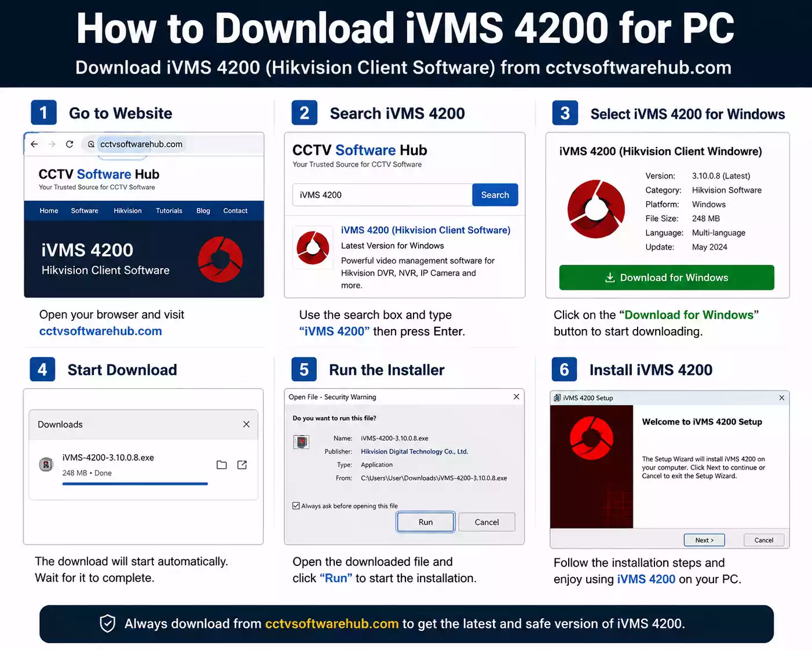Viewport: 812px width, 650px height.
Task: Click the iVMS logo beside the version details
Action: click(x=596, y=209)
